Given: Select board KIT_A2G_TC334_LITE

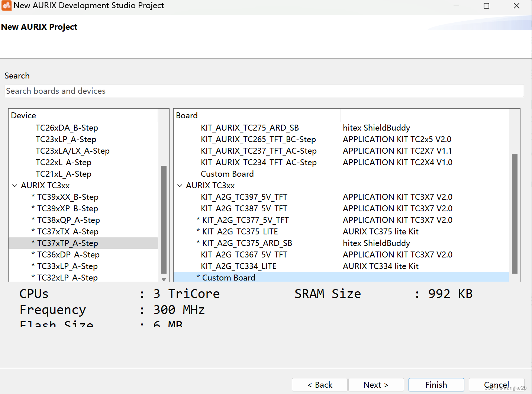Looking at the screenshot, I should 239,266.
